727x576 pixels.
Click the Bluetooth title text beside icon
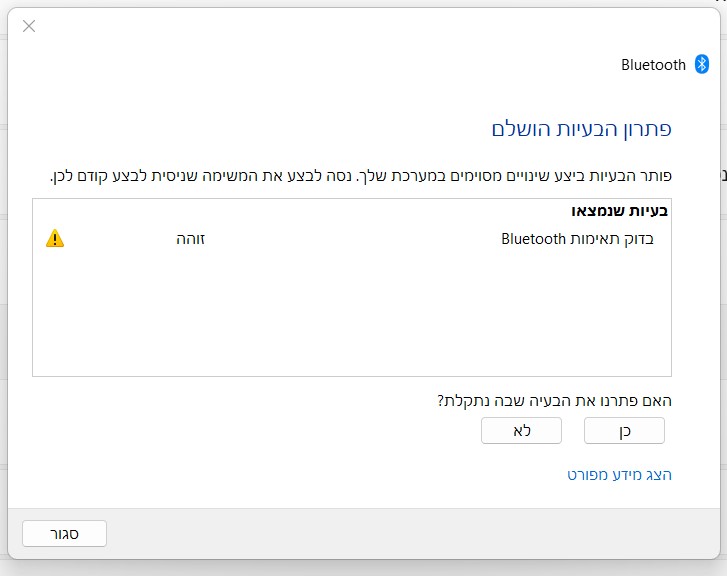coord(653,65)
